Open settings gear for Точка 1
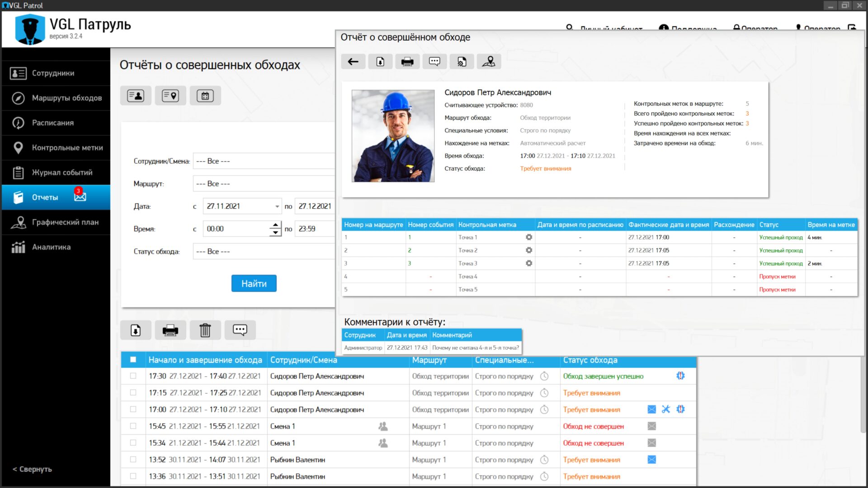The image size is (868, 488). 529,237
